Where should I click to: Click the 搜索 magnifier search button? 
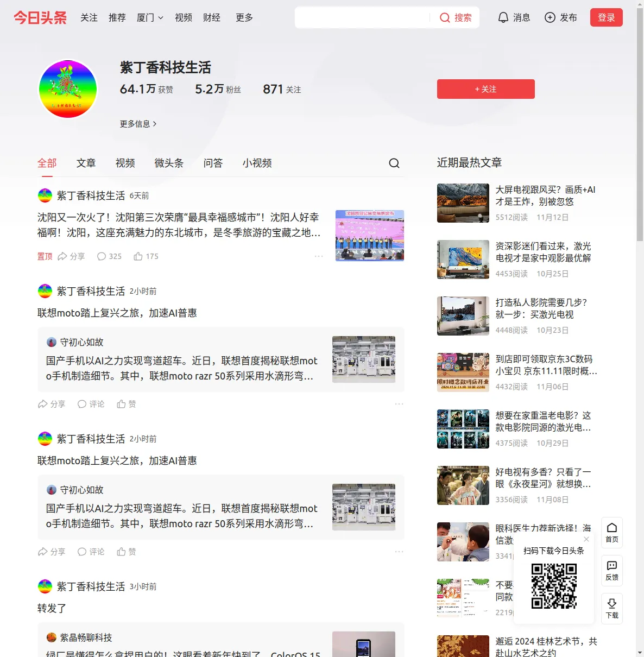pos(455,17)
